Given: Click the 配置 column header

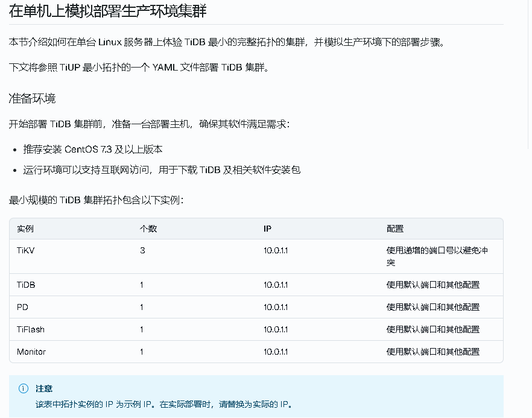Looking at the screenshot, I should pyautogui.click(x=395, y=229).
